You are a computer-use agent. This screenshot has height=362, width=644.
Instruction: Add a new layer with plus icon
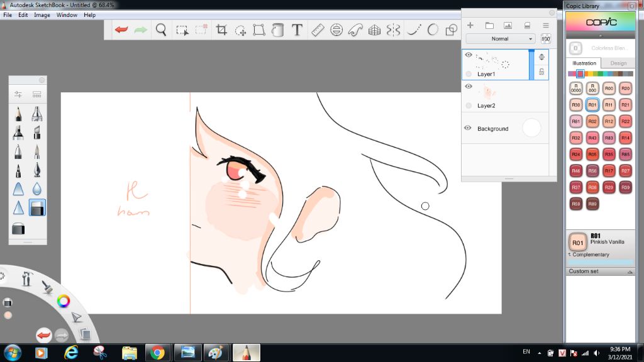(470, 25)
